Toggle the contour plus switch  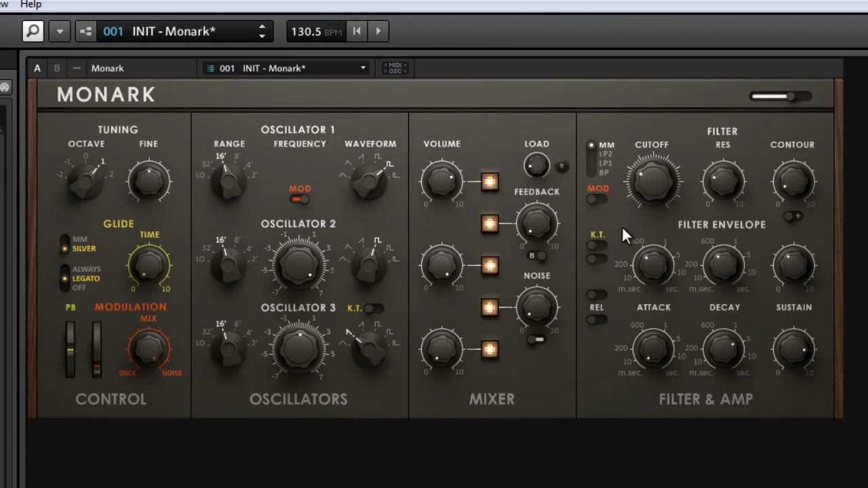[x=793, y=216]
